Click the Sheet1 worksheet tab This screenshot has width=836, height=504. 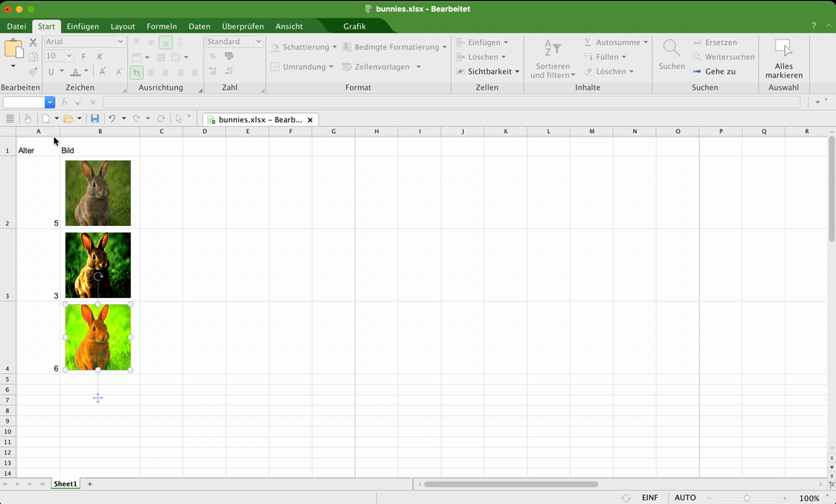[65, 484]
